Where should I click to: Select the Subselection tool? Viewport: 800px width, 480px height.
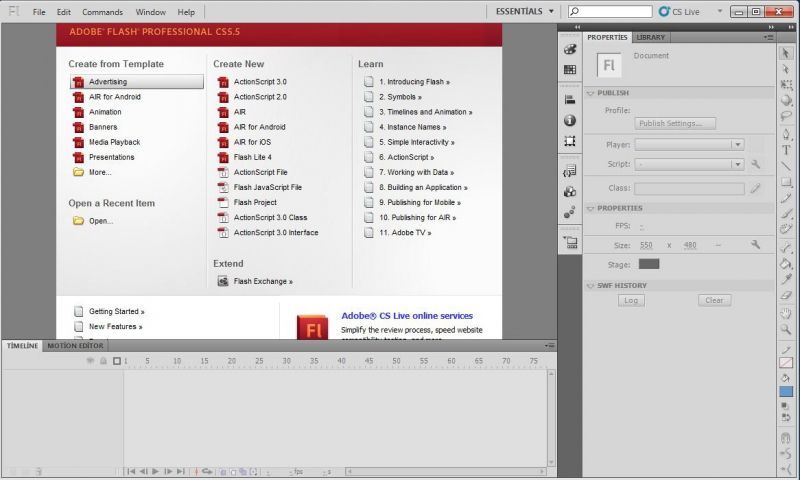pos(786,69)
